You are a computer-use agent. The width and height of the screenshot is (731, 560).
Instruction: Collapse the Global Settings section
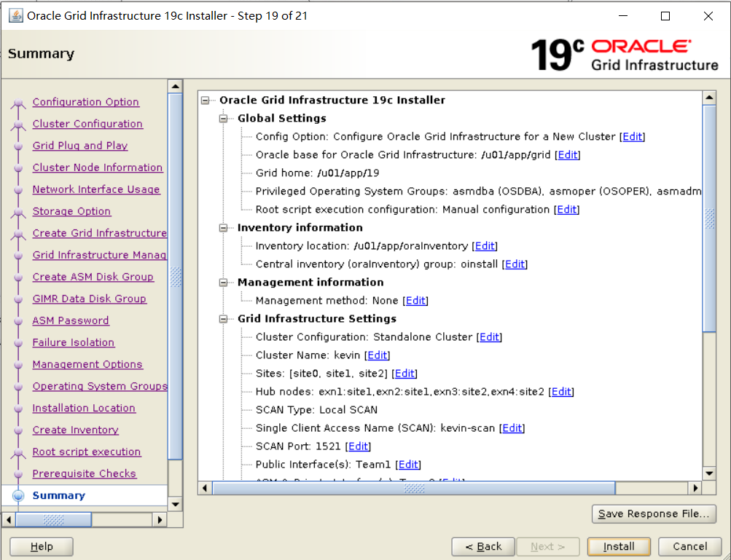point(223,119)
